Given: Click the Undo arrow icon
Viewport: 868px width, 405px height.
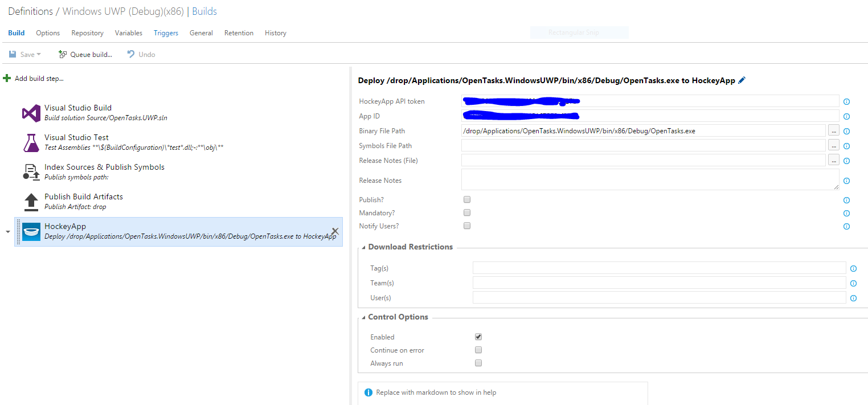Looking at the screenshot, I should click(131, 54).
